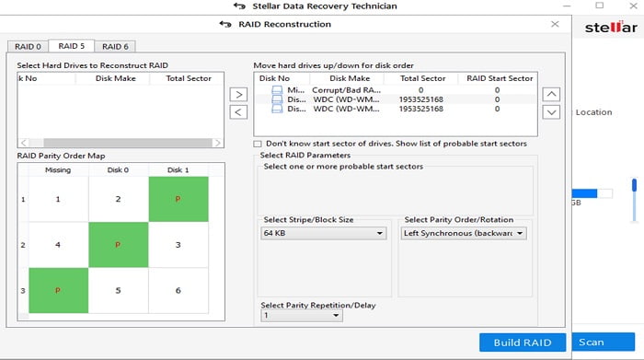Open the Parity Order/Rotation dropdown
644x360 pixels.
[x=464, y=233]
